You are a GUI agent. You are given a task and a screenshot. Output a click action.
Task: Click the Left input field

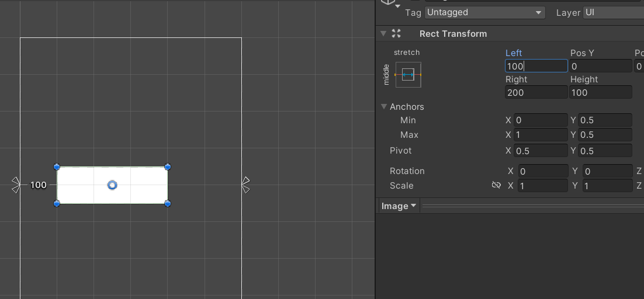coord(536,66)
